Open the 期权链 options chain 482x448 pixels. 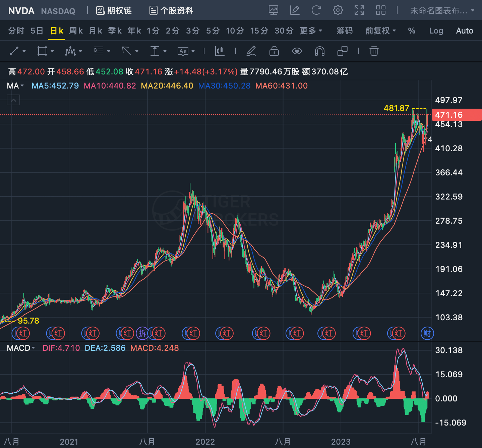coord(114,11)
